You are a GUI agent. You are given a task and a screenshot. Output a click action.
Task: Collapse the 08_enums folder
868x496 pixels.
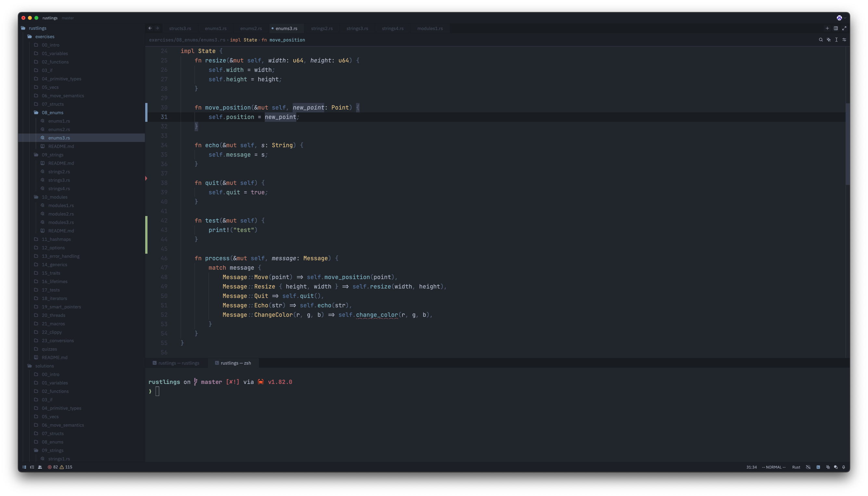(x=52, y=112)
